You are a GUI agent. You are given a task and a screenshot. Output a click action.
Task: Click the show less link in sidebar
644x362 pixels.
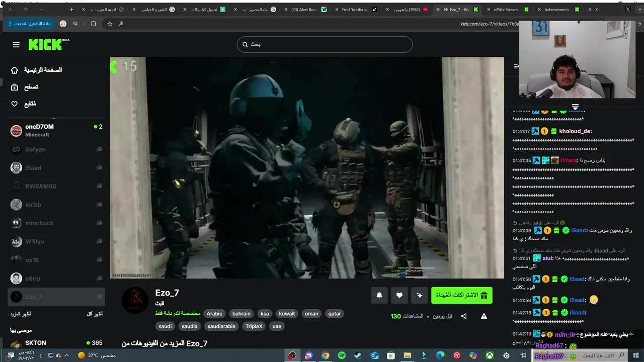tap(95, 314)
